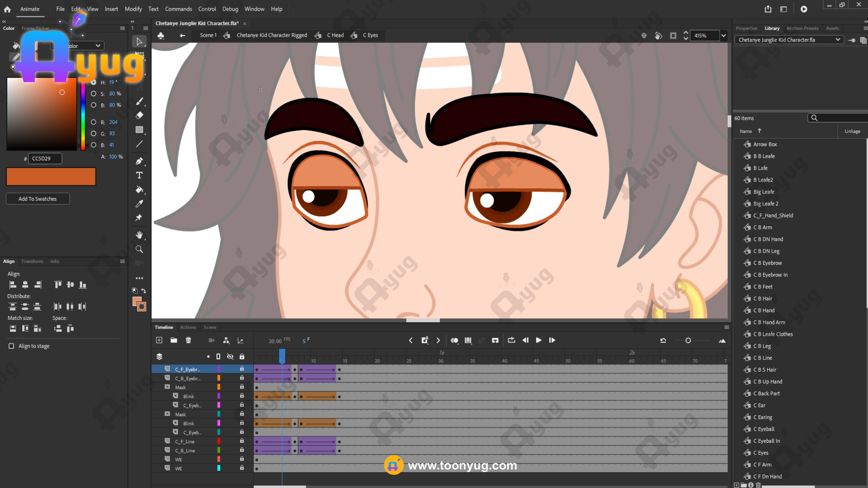
Task: Select the Hand pan tool
Action: [139, 235]
